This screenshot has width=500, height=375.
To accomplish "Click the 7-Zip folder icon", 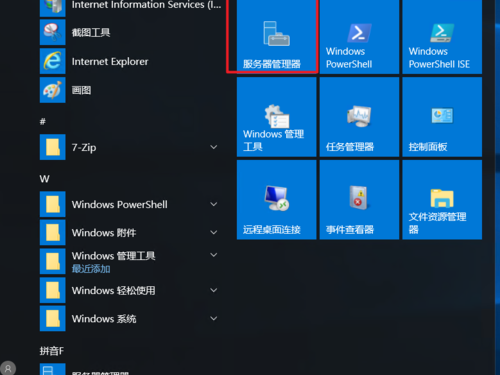I will [53, 147].
